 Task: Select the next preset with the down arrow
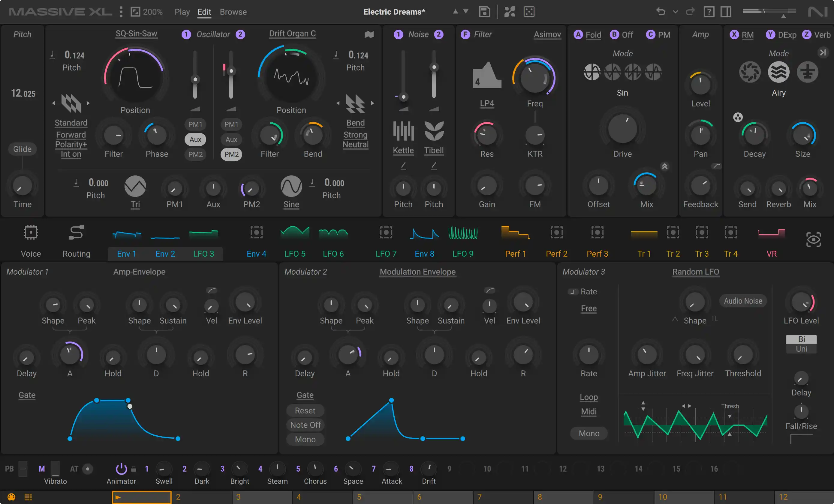point(466,11)
